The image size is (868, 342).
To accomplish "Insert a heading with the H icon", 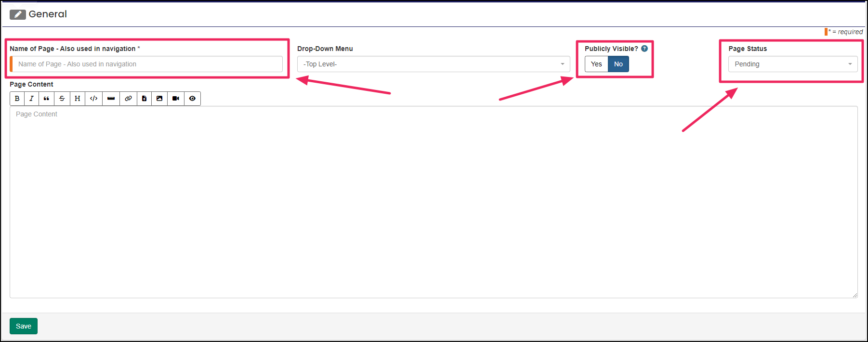I will 78,99.
